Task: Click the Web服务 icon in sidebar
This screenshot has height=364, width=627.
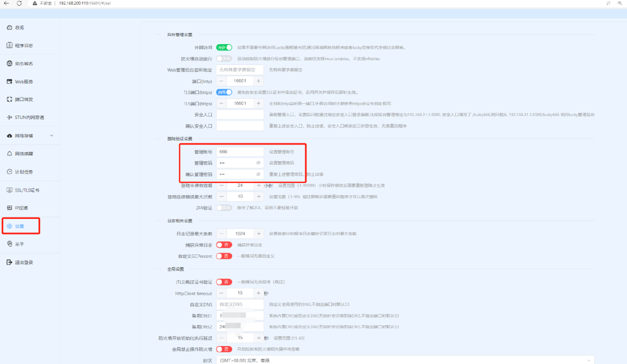Action: click(10, 81)
